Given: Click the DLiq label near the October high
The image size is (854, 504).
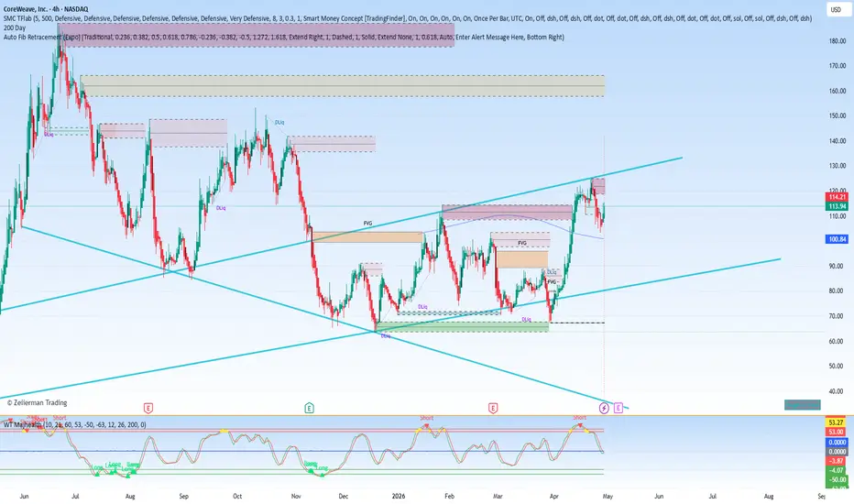Looking at the screenshot, I should click(279, 123).
